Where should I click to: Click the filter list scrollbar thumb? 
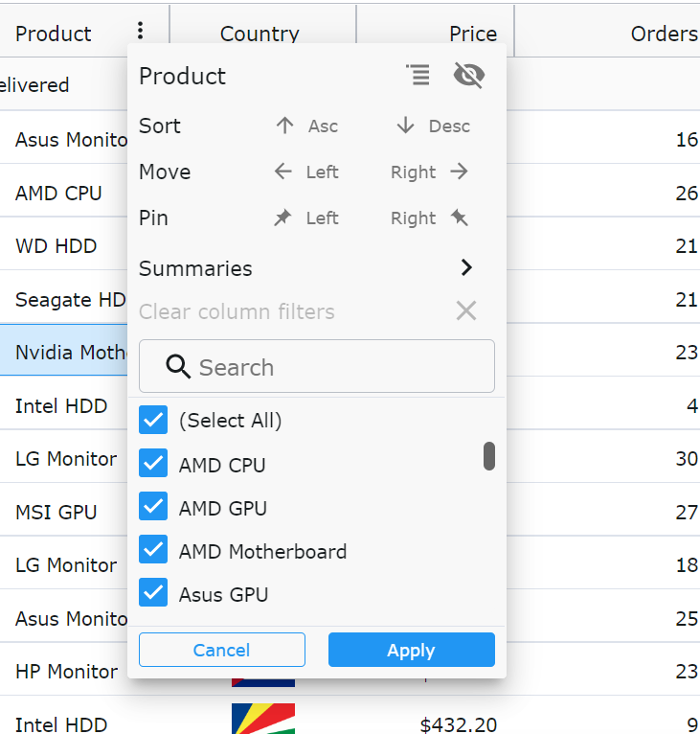coord(489,456)
